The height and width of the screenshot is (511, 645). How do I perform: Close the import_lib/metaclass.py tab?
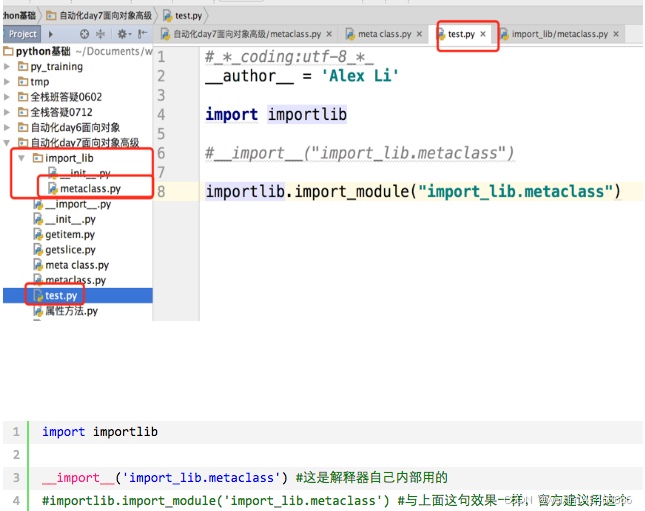616,34
